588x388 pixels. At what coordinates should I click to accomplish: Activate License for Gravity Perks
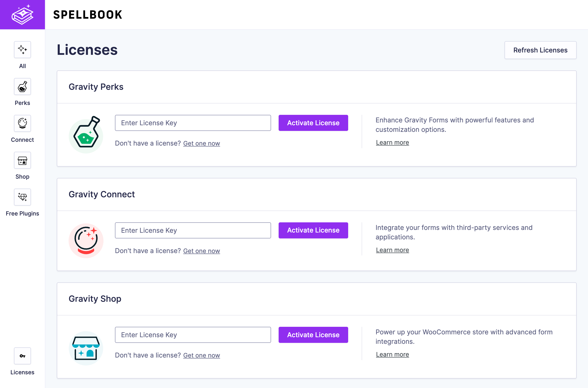tap(313, 123)
